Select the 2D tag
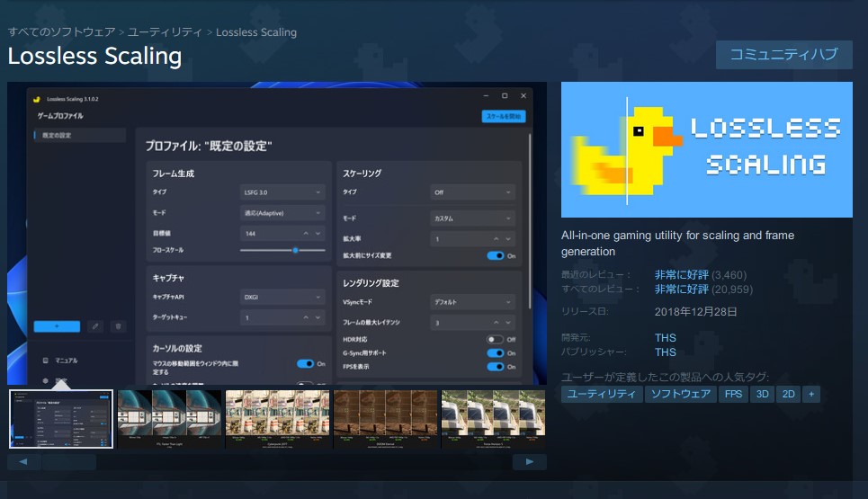 (x=788, y=394)
